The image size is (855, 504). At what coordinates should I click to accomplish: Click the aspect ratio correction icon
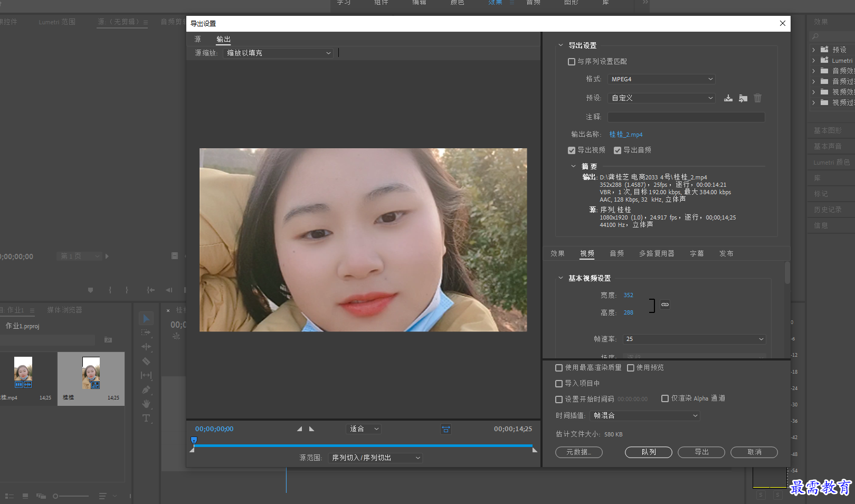pyautogui.click(x=446, y=429)
